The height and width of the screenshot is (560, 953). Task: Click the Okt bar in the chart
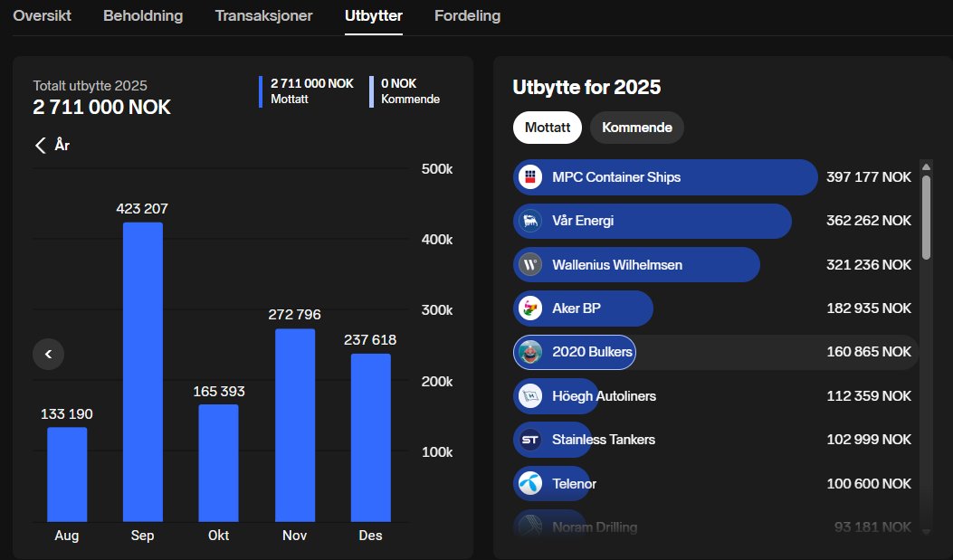coord(219,463)
